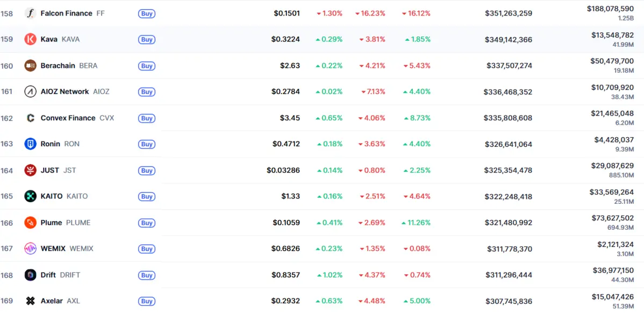Click the Drift coin logo
Image resolution: width=644 pixels, height=313 pixels.
[x=30, y=275]
